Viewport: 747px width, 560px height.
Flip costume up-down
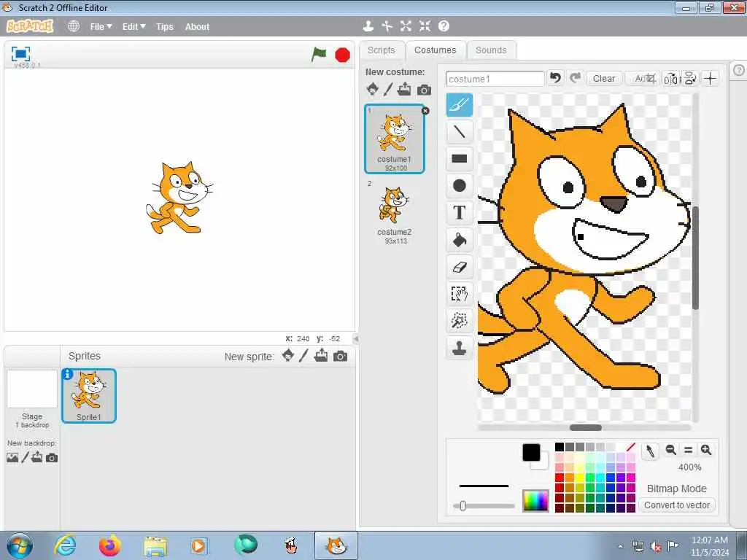click(690, 79)
